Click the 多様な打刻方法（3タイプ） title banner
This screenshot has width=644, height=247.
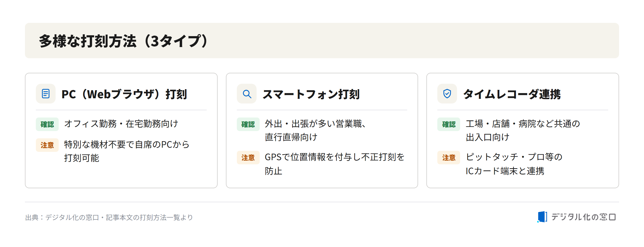pos(322,41)
